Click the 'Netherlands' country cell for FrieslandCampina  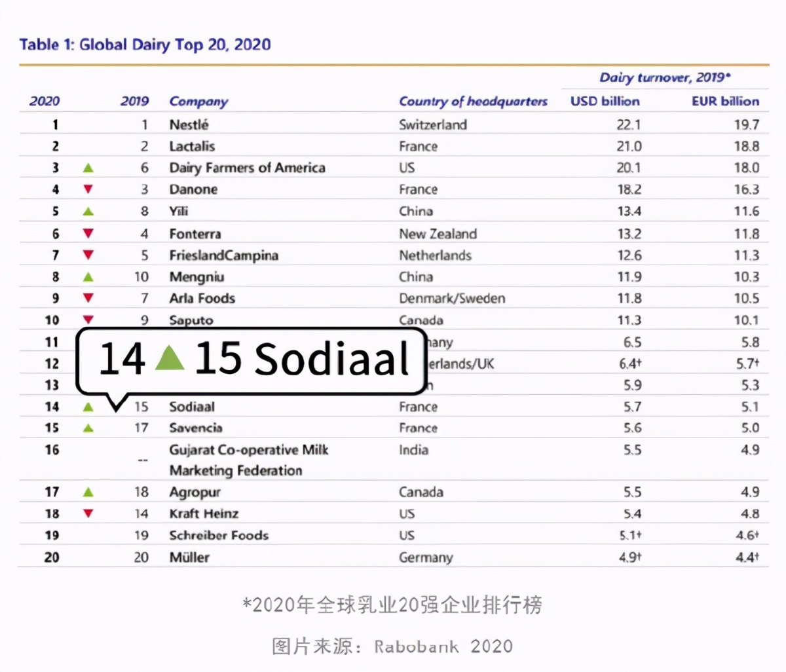[x=435, y=255]
